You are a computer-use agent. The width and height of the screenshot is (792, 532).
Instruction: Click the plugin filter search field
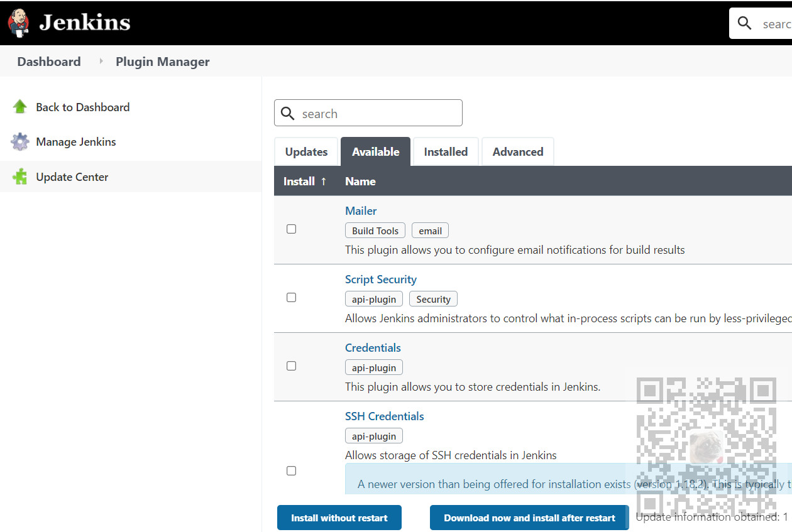pyautogui.click(x=368, y=113)
